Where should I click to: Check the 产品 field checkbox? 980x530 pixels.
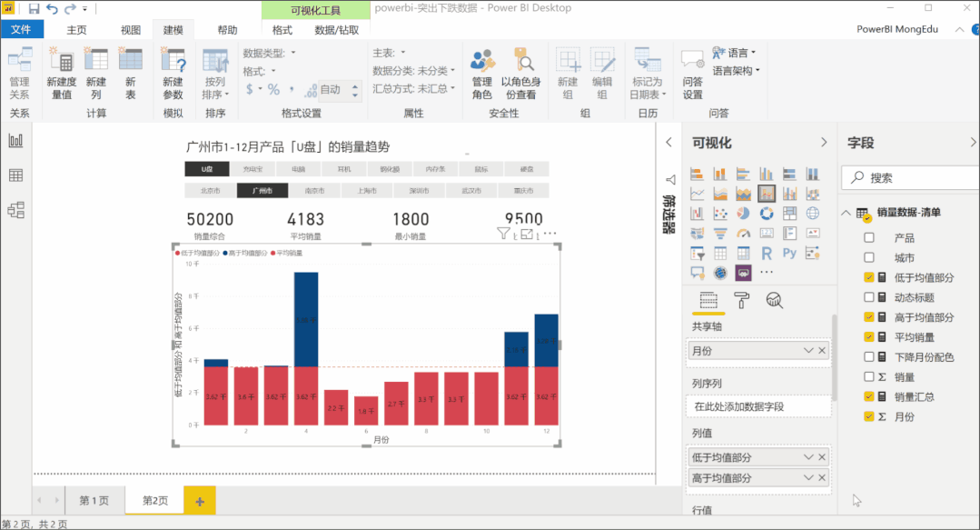869,238
